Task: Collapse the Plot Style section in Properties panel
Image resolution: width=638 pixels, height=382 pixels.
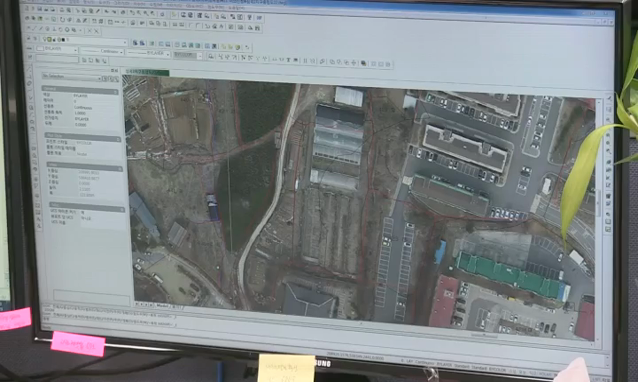Action: tap(118, 139)
